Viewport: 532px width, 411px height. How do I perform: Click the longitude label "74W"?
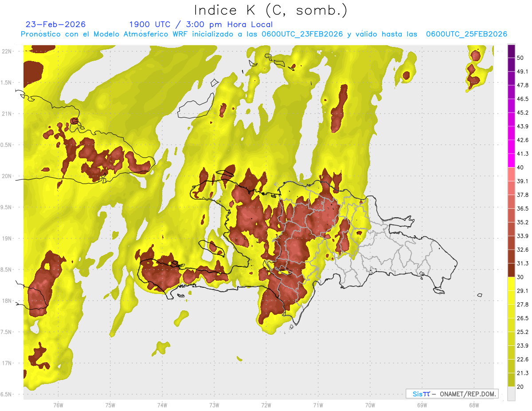tap(162, 405)
